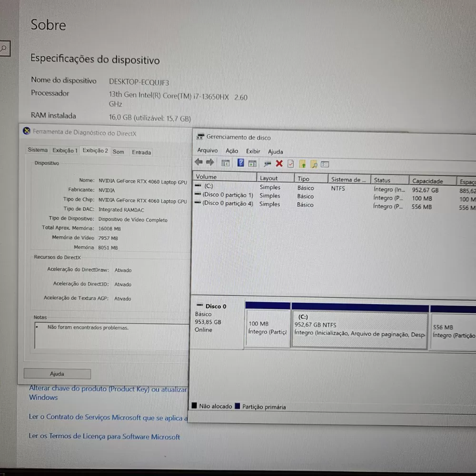The image size is (476, 476).
Task: Open the Exibir menu
Action: coord(253,151)
